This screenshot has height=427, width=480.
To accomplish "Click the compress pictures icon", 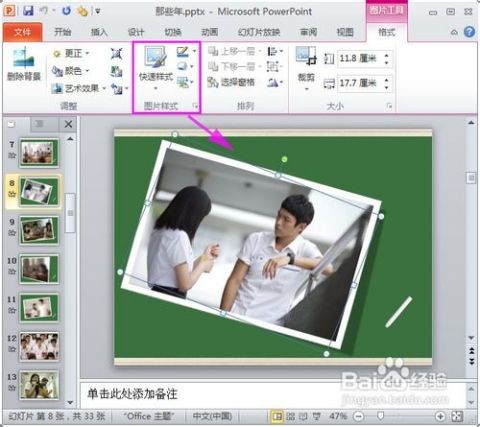I will 116,53.
